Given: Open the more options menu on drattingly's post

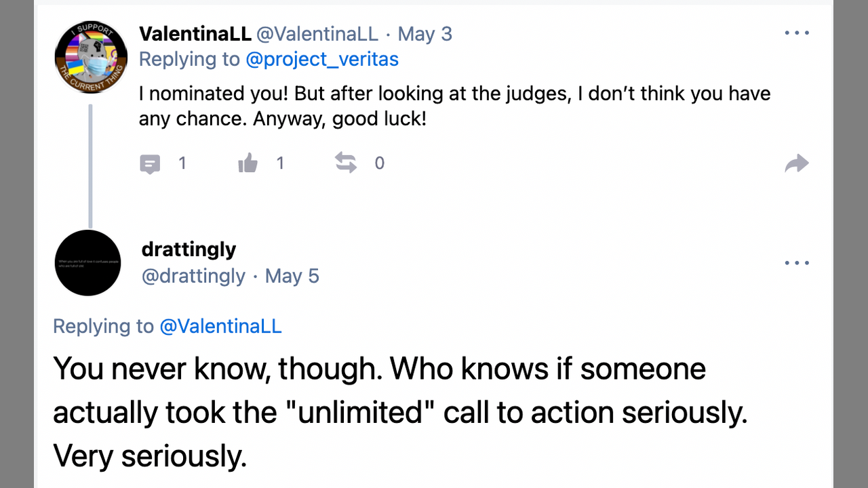Looking at the screenshot, I should [x=796, y=263].
